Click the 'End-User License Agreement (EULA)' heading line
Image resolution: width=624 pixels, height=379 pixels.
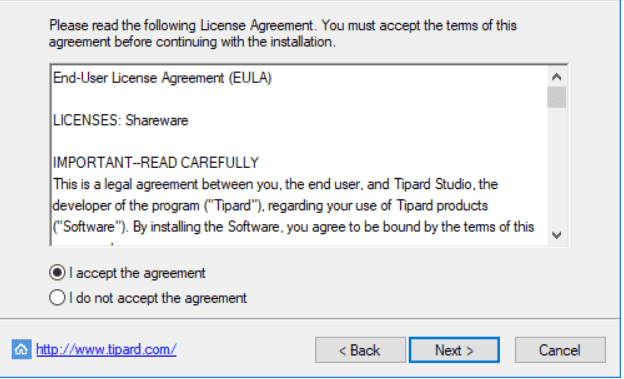tap(162, 78)
